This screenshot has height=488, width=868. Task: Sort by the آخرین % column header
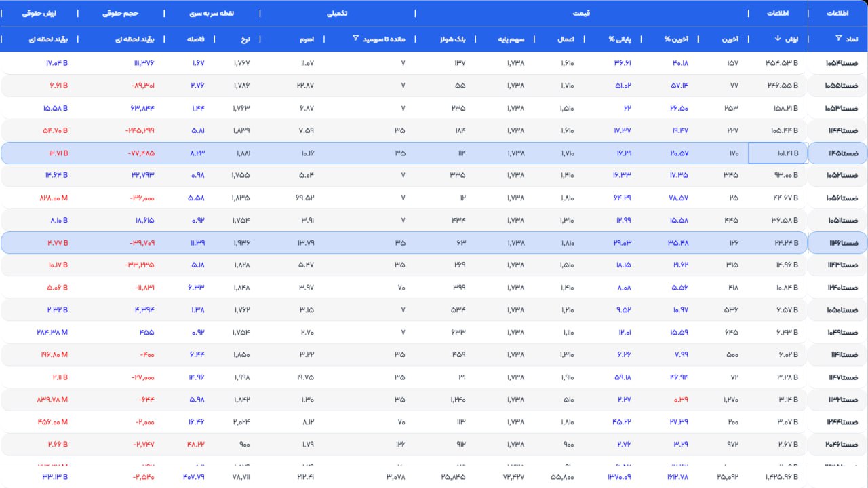[x=675, y=39]
